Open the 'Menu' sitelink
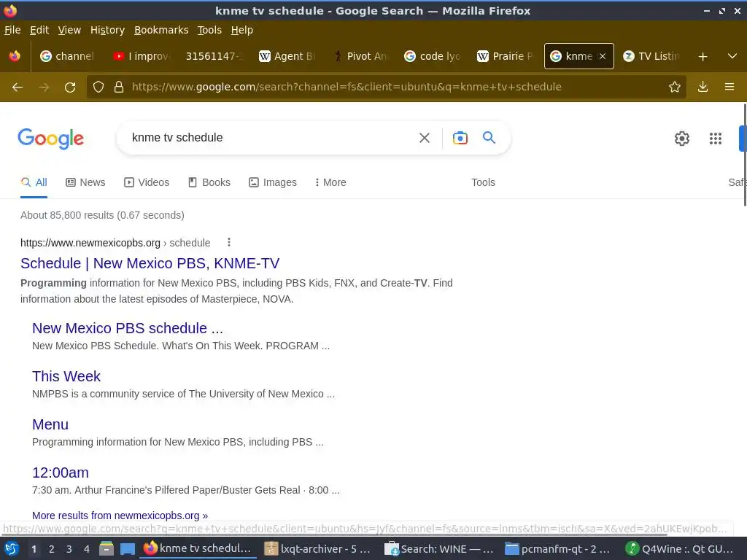 (50, 425)
